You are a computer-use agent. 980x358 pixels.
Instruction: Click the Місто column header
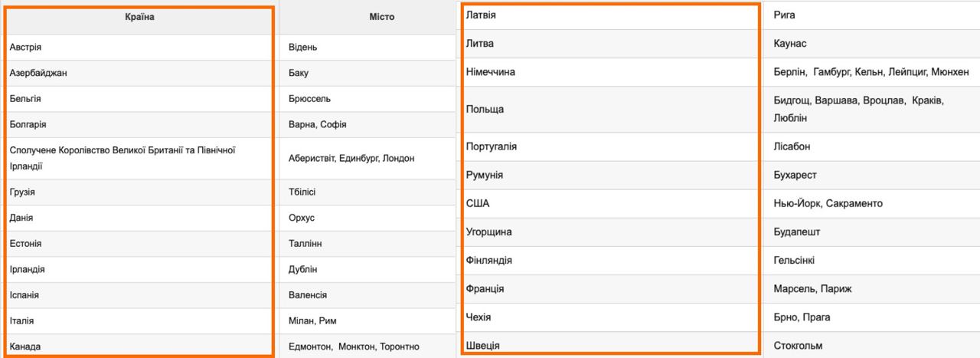point(381,17)
